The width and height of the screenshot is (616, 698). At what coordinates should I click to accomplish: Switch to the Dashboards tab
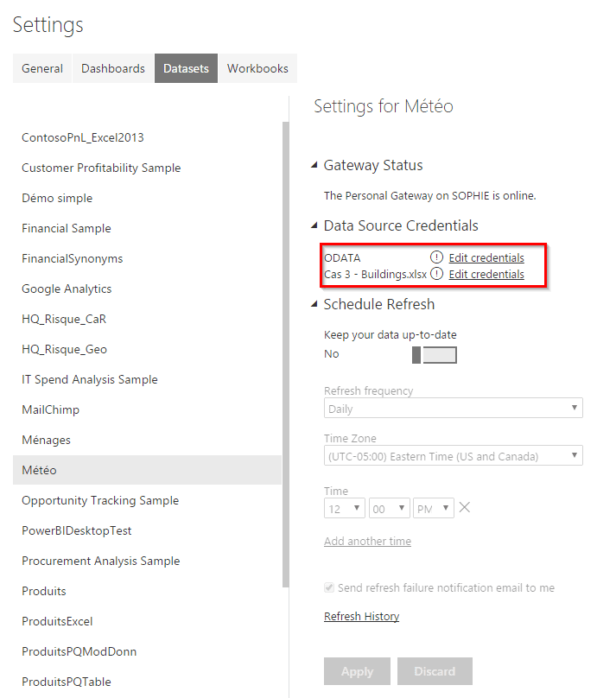tap(113, 68)
